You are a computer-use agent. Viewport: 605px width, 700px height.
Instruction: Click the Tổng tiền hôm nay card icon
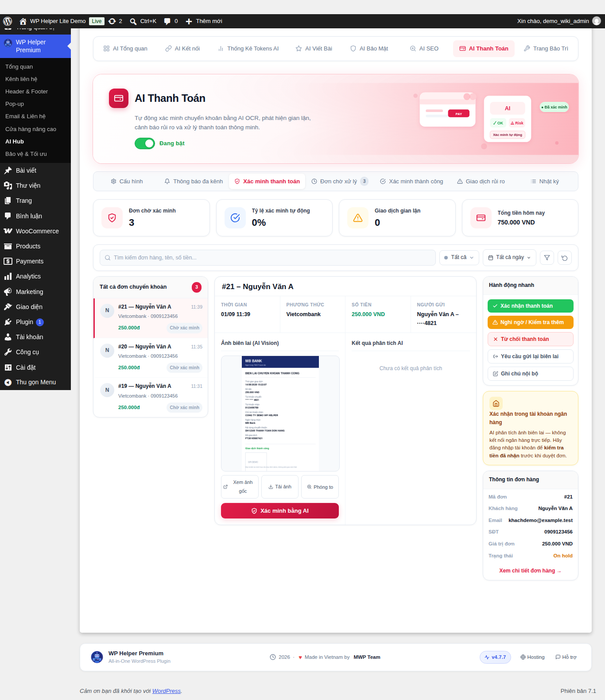pyautogui.click(x=481, y=218)
